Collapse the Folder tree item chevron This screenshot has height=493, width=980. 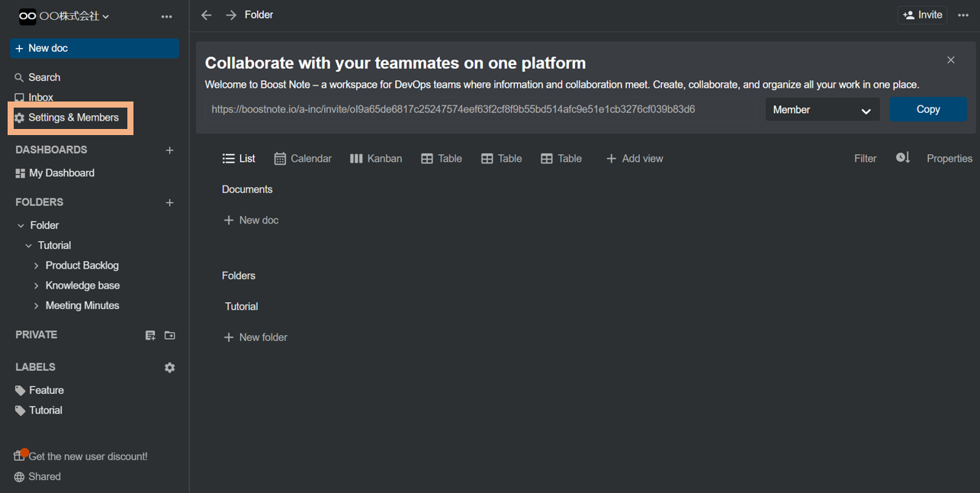click(21, 226)
